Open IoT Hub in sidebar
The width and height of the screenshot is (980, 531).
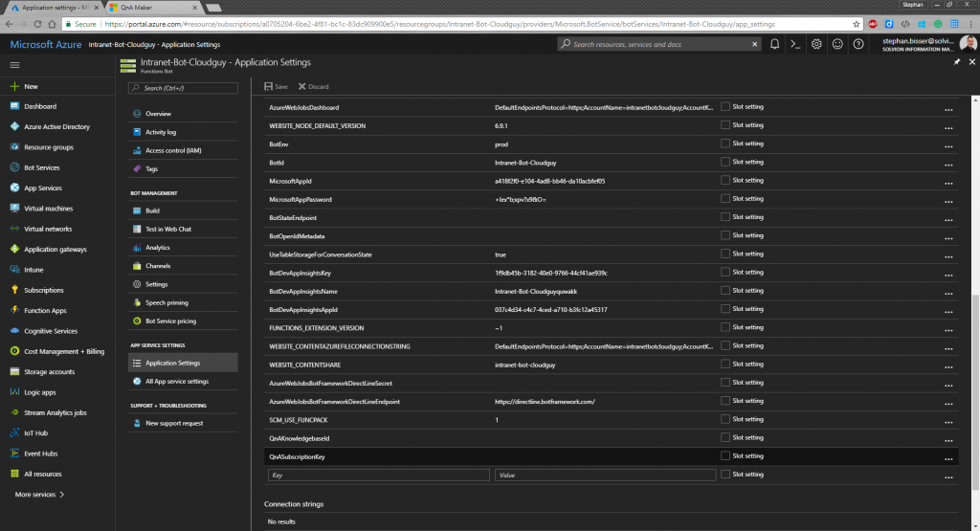click(x=35, y=432)
